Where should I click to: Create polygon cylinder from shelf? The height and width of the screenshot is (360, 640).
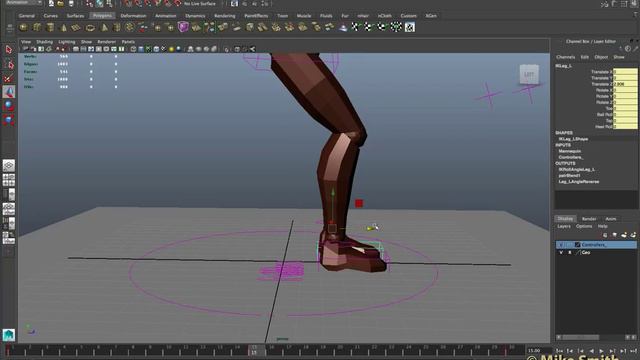pyautogui.click(x=50, y=27)
